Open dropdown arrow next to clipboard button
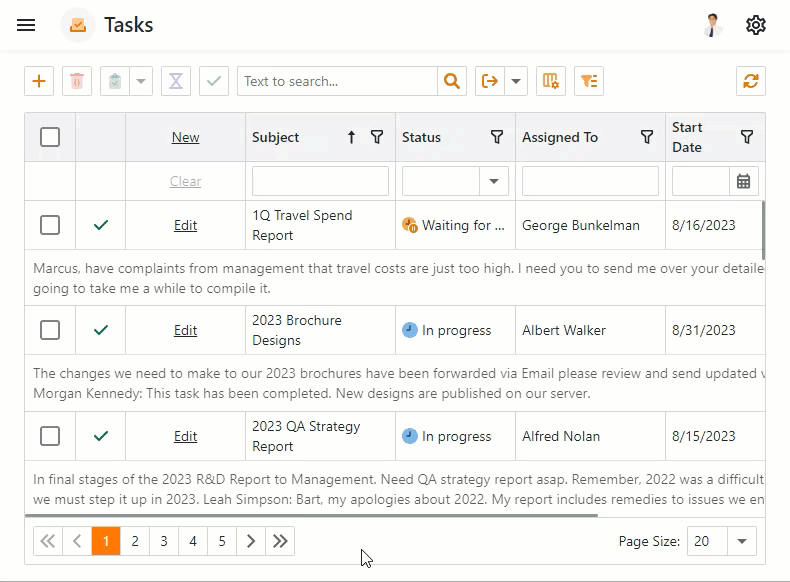Image resolution: width=790 pixels, height=582 pixels. pos(141,81)
